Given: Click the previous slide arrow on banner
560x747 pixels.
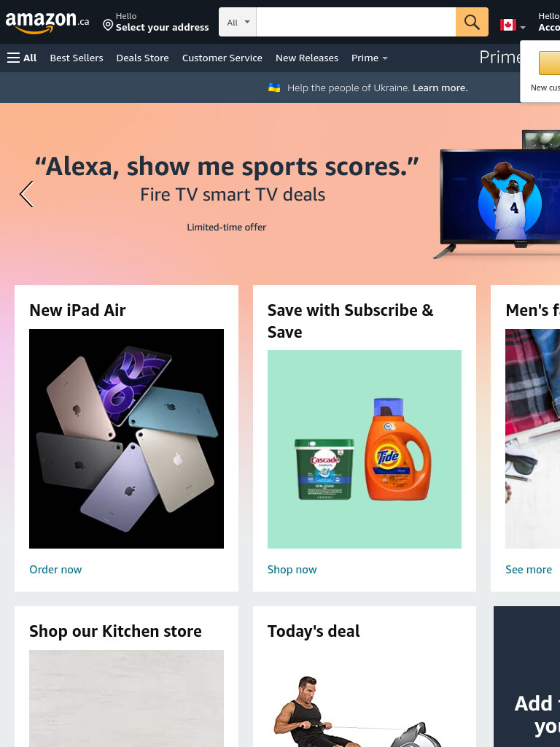Looking at the screenshot, I should pos(27,194).
